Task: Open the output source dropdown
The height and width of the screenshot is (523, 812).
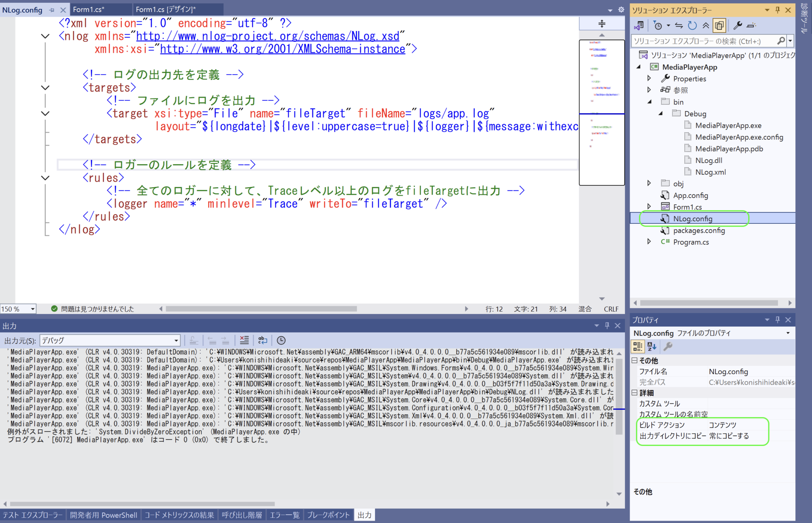Action: (176, 340)
